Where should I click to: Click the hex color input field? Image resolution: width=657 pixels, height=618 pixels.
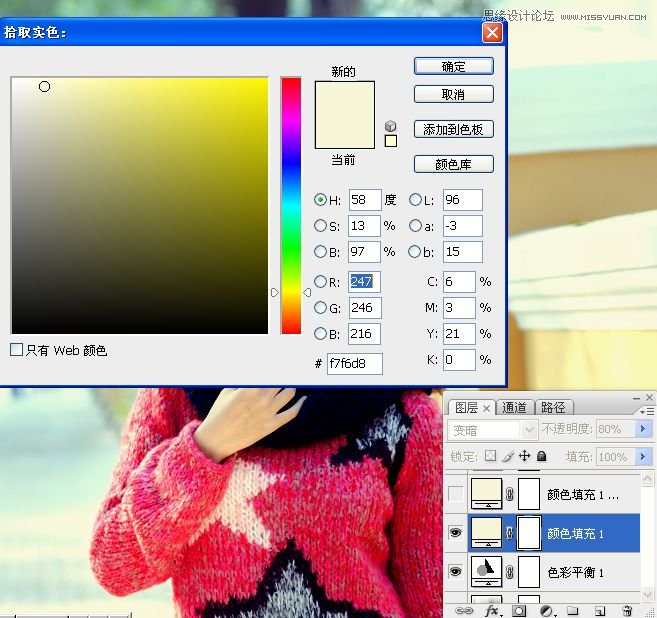(354, 364)
